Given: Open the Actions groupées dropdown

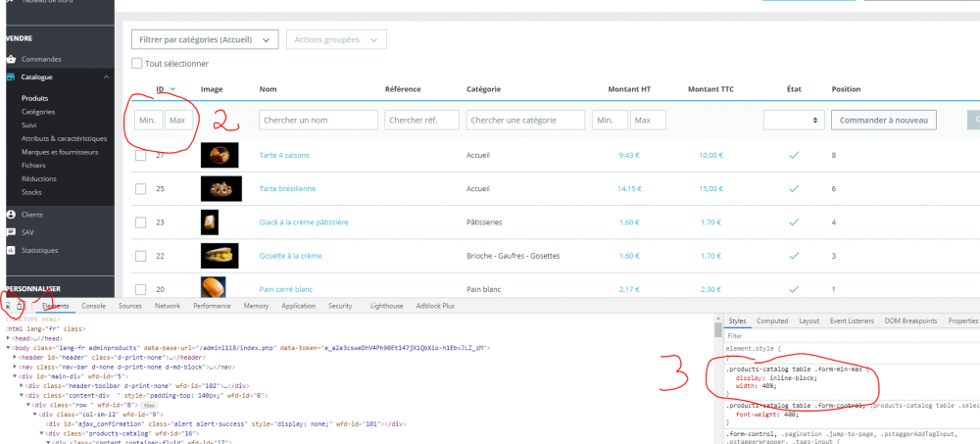Looking at the screenshot, I should pyautogui.click(x=336, y=39).
